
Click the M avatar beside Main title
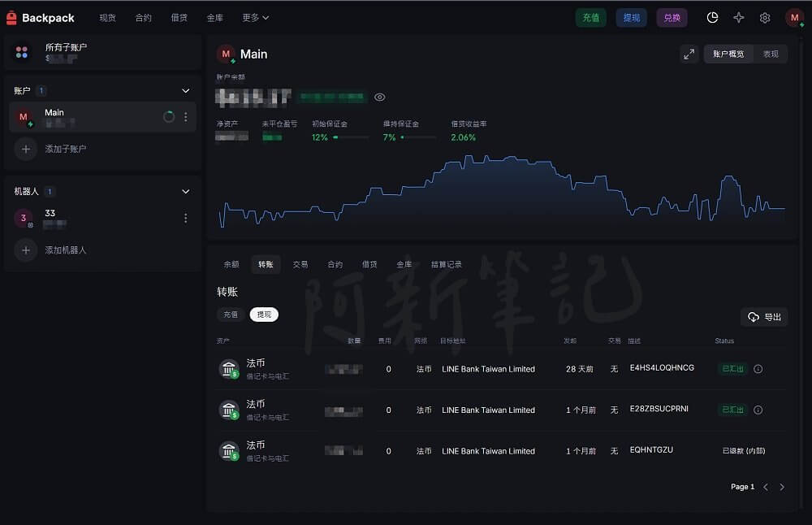[227, 54]
